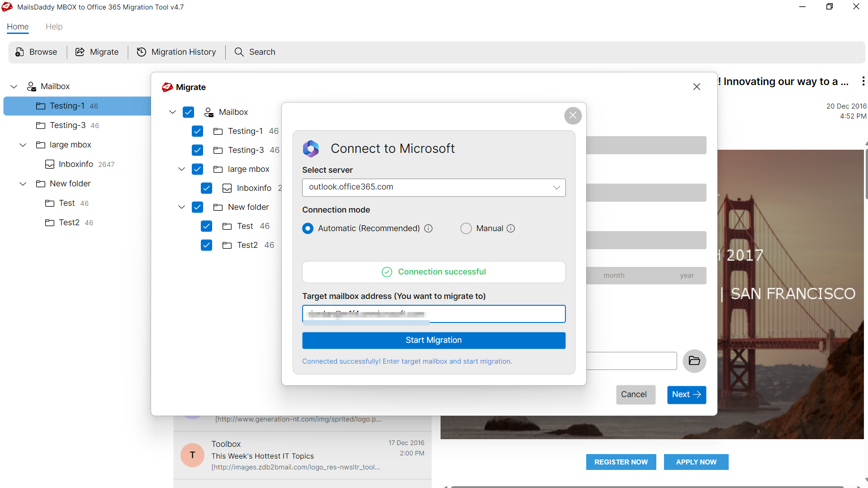Click the browse folder icon button in Migrate dialog
Viewport: 868px width, 488px height.
click(x=694, y=361)
